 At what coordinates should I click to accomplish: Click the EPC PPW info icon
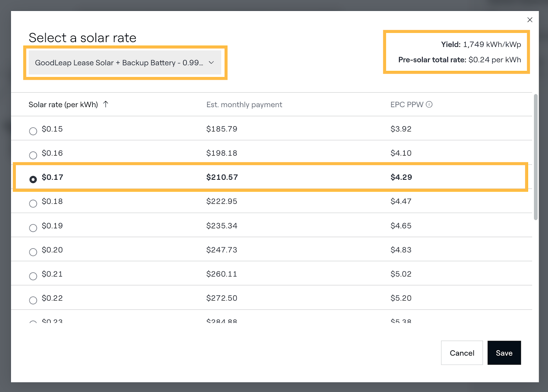[429, 104]
